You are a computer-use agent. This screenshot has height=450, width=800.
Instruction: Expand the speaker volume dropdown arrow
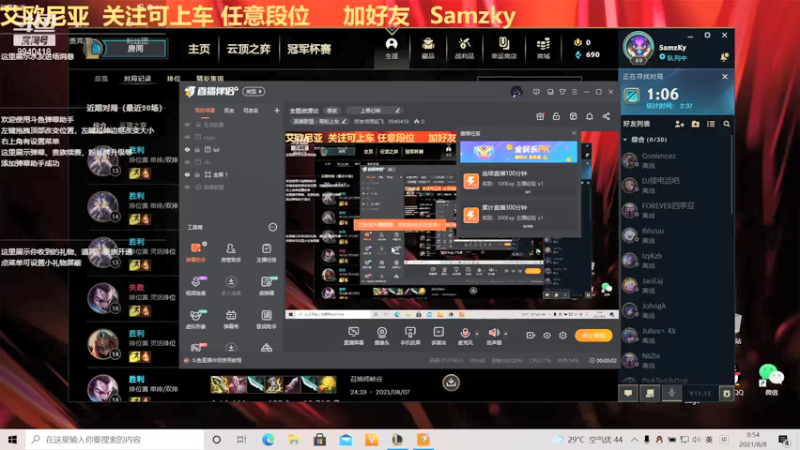pyautogui.click(x=506, y=334)
